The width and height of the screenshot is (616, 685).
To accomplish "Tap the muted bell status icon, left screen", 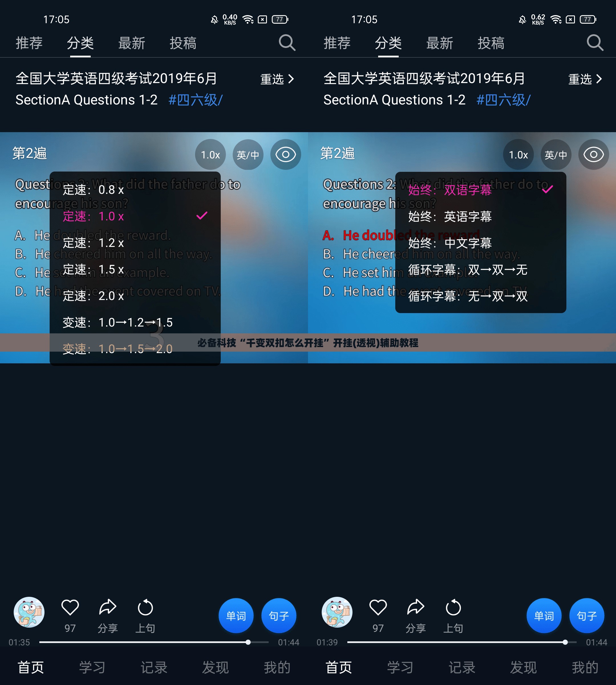I will click(214, 20).
